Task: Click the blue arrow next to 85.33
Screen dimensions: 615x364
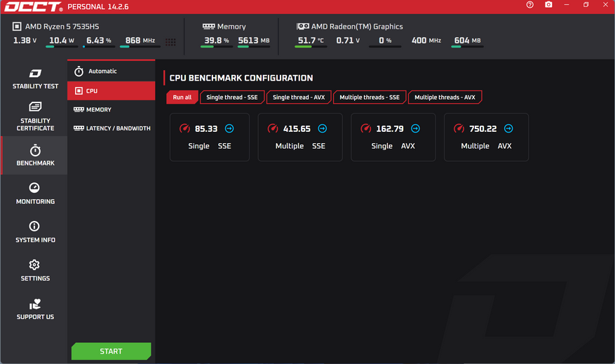Action: point(229,128)
